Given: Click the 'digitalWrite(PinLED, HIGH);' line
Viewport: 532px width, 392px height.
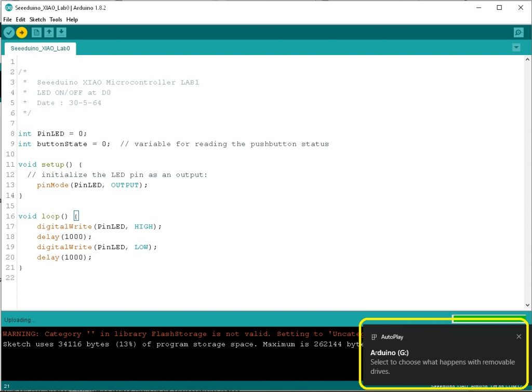Looking at the screenshot, I should point(99,226).
